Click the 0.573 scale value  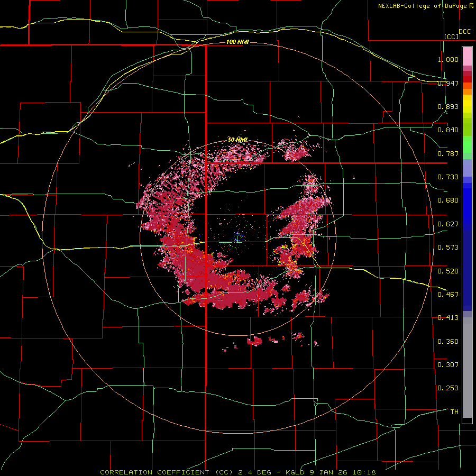point(448,248)
